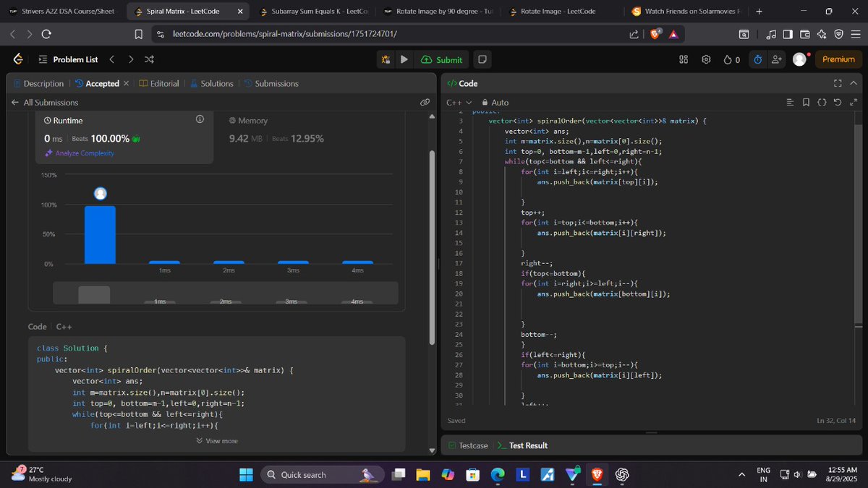This screenshot has width=868, height=488.
Task: Click the Premium button
Action: tap(838, 59)
